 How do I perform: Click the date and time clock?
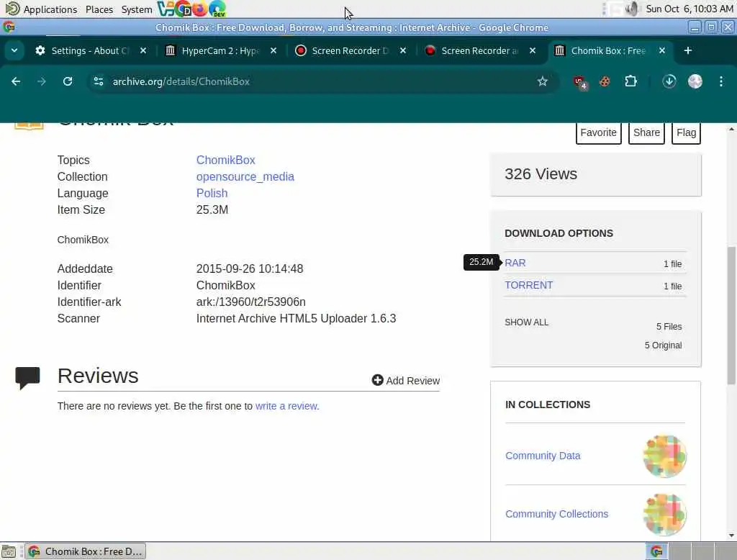[x=689, y=9]
